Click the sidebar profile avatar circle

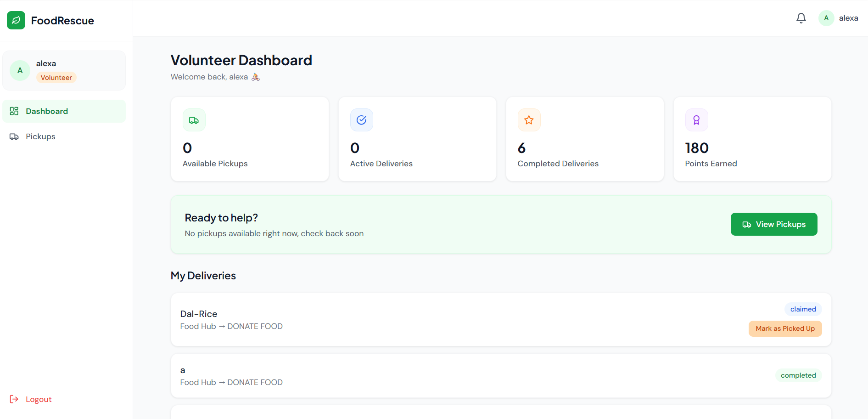[x=20, y=70]
